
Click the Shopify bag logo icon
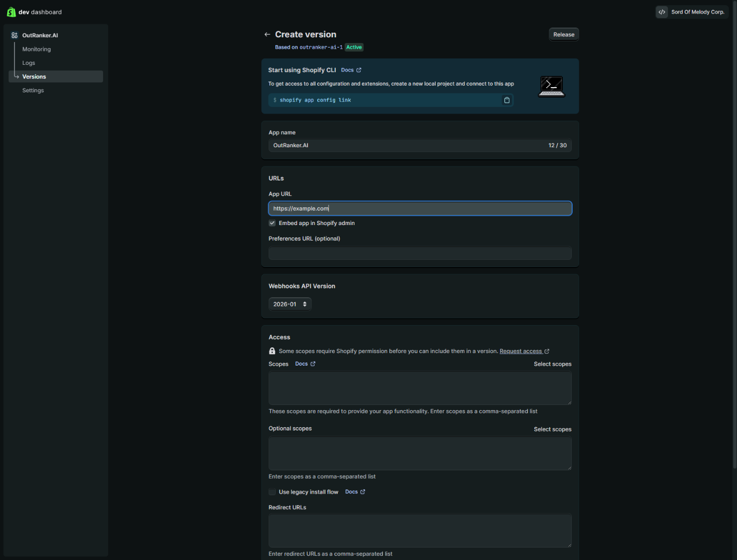coord(11,12)
